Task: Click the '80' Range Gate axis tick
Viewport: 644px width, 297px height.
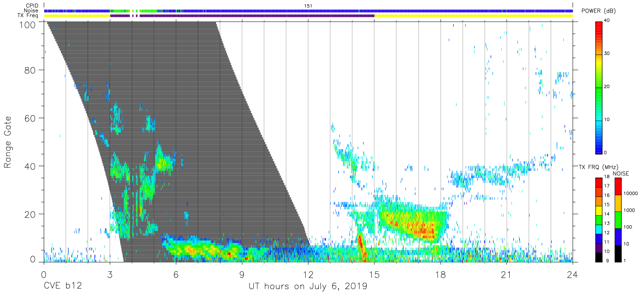Action: 31,70
